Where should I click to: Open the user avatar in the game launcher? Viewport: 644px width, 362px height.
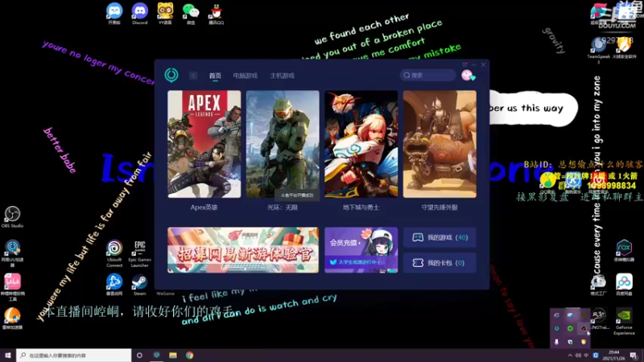click(x=468, y=75)
